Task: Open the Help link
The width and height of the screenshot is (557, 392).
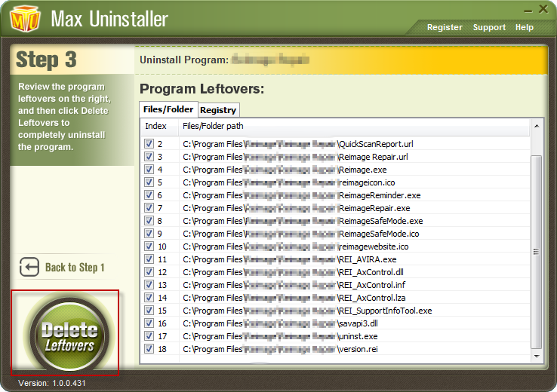Action: click(525, 27)
